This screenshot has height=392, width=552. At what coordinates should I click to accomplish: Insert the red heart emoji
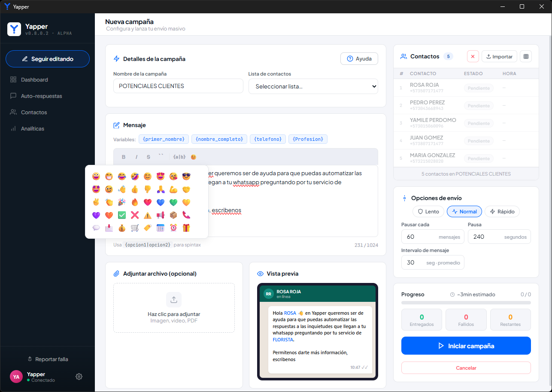point(148,202)
